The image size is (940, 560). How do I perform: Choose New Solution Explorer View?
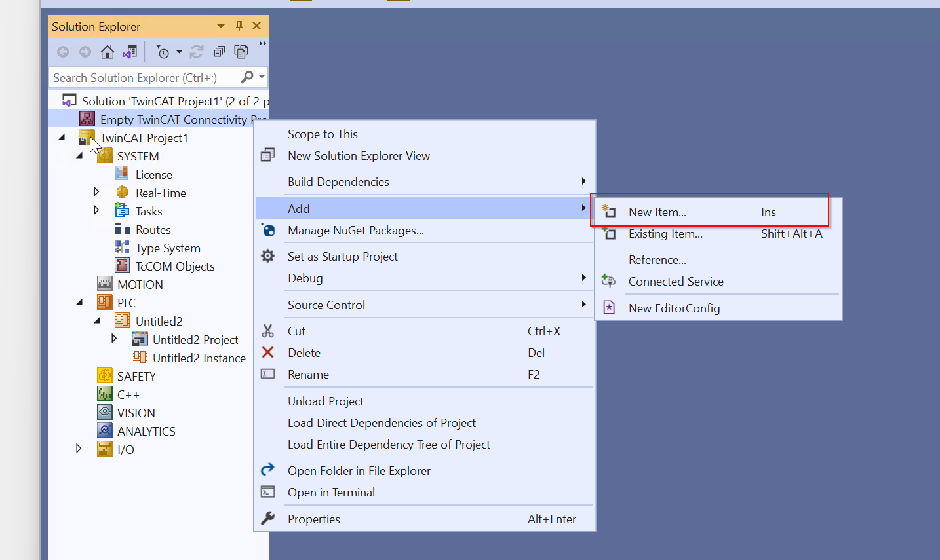tap(425, 156)
